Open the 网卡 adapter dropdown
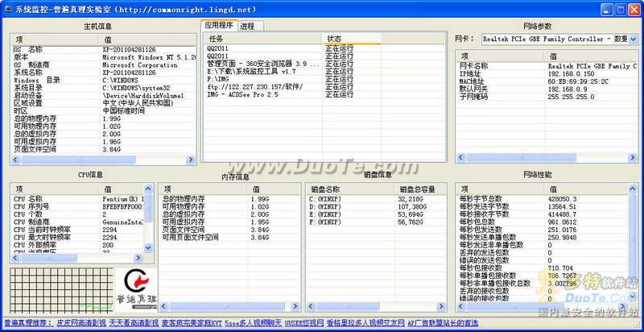Viewport: 644px width, 332px height. [633, 39]
